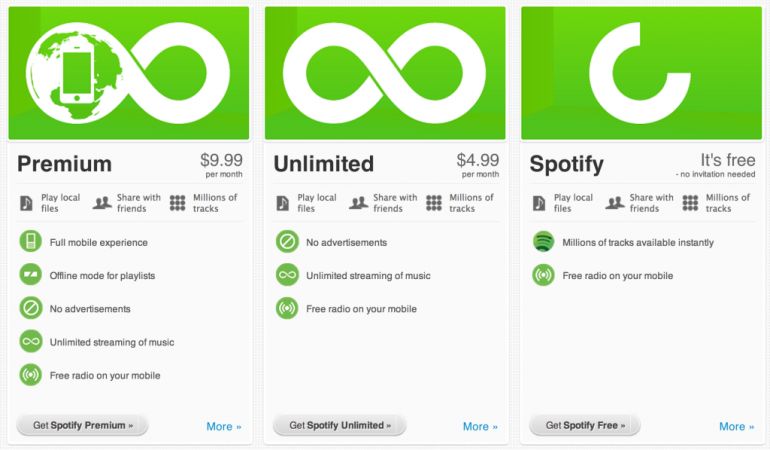Click the Spotify free plan banner
Image resolution: width=770 pixels, height=450 pixels.
pos(641,72)
